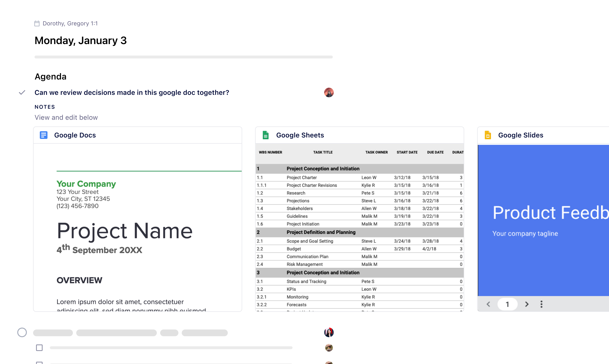This screenshot has height=364, width=609.
Task: Open the Google Slides card title
Action: (521, 135)
